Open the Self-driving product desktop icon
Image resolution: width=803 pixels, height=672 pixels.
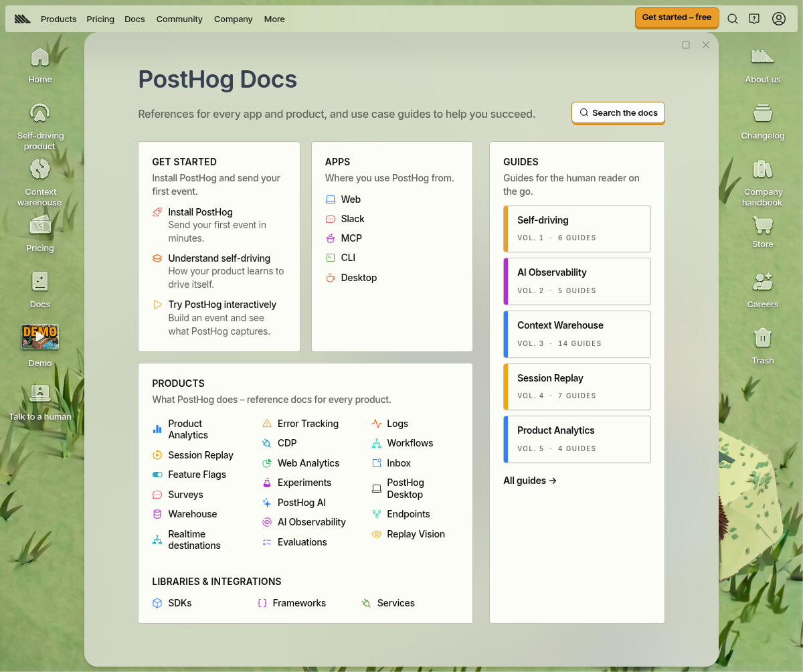(40, 126)
